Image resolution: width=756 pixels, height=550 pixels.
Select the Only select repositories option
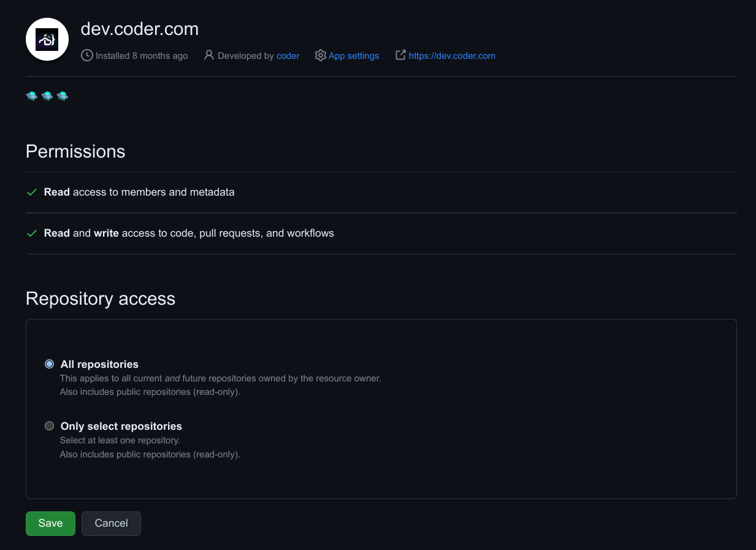coord(49,426)
